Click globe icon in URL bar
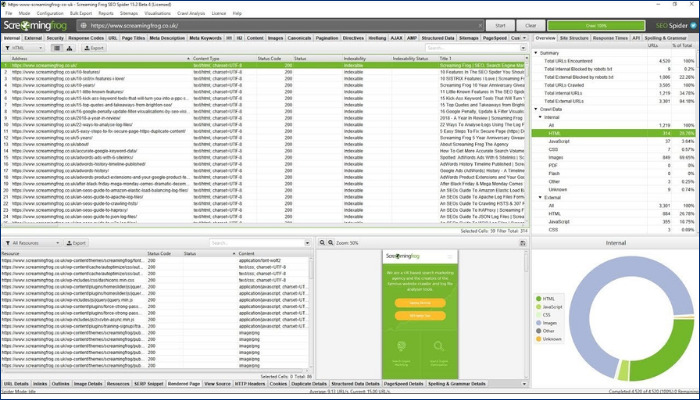 point(83,25)
